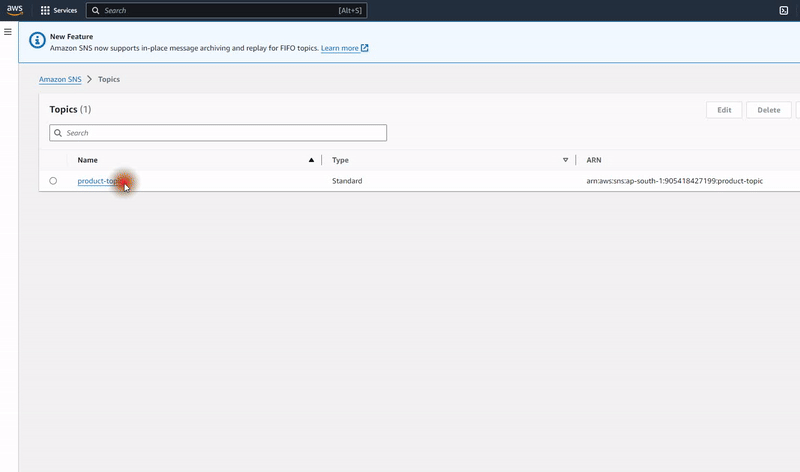Click the magnifier icon in the top search bar

tap(95, 10)
